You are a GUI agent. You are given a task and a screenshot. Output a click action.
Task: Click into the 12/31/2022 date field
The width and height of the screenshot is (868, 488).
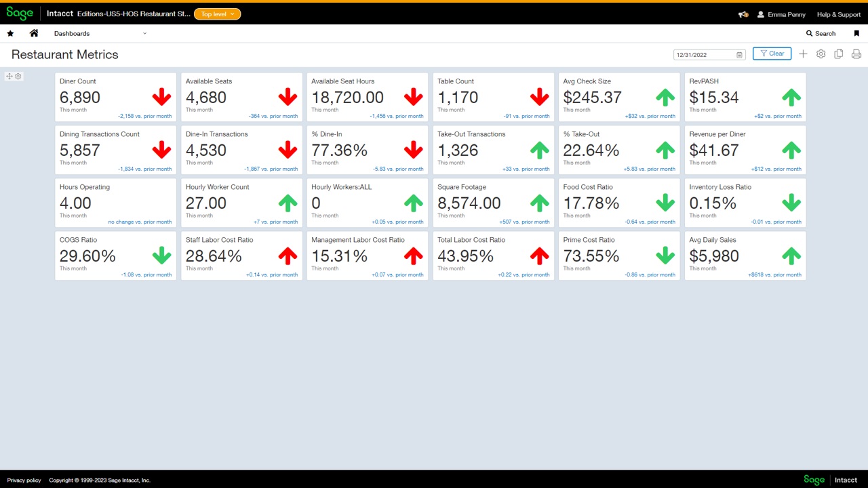pos(703,55)
